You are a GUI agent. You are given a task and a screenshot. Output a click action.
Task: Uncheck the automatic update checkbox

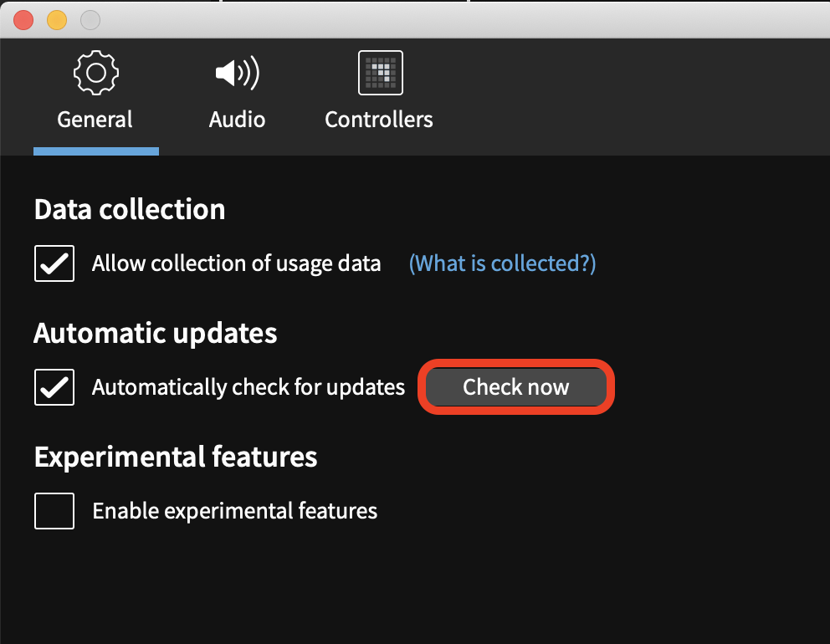click(54, 387)
